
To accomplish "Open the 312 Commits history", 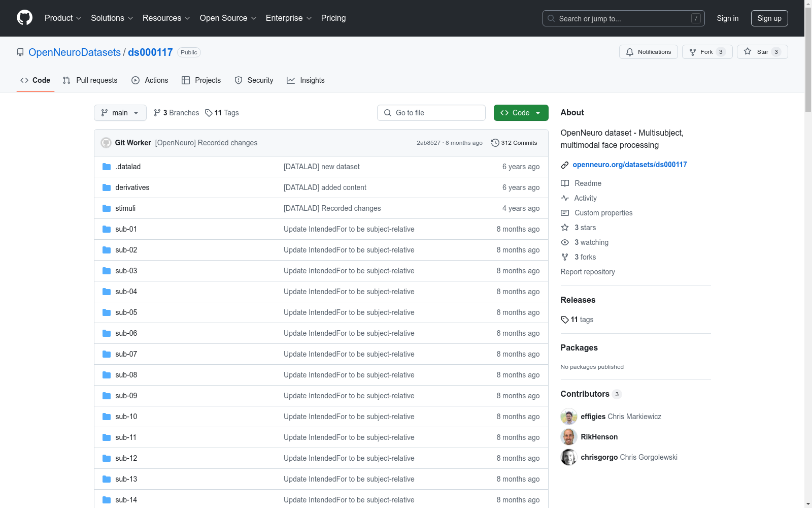I will pyautogui.click(x=514, y=143).
